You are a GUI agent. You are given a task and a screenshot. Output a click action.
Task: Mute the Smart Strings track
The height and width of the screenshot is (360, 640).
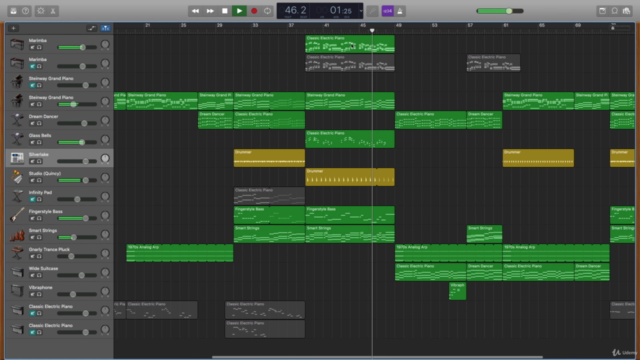tap(32, 237)
